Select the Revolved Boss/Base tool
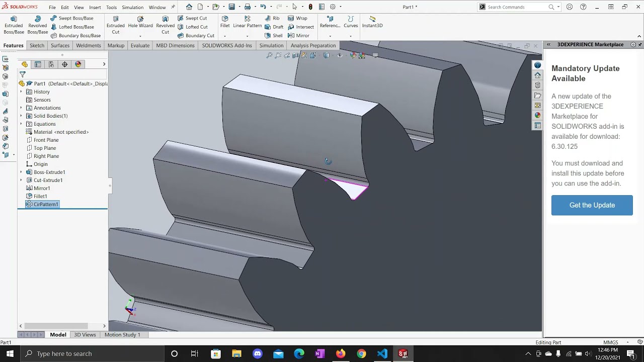644x362 pixels. click(38, 25)
